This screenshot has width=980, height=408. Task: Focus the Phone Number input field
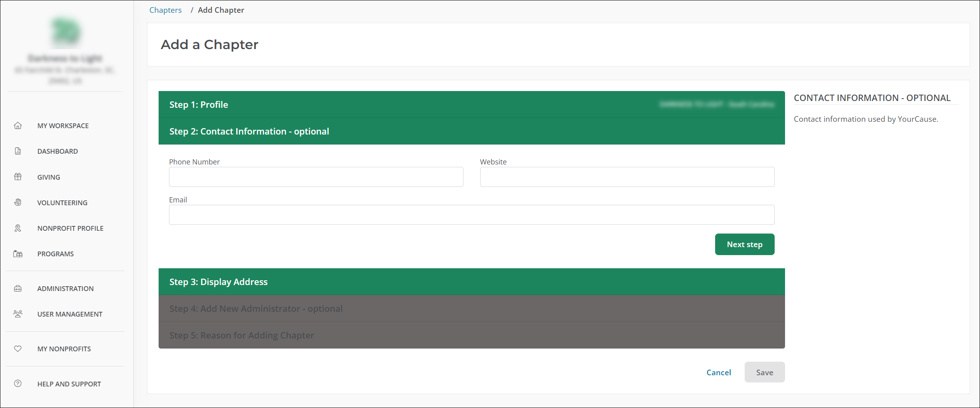[316, 177]
